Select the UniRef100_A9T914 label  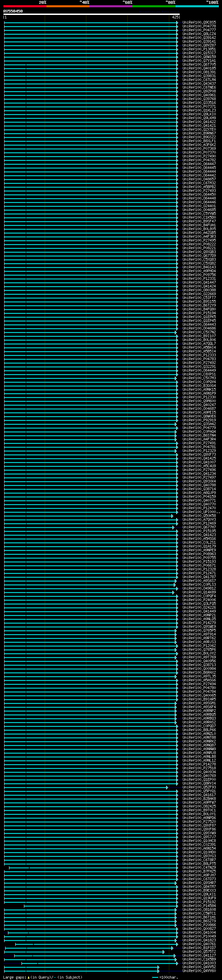[x=199, y=634]
